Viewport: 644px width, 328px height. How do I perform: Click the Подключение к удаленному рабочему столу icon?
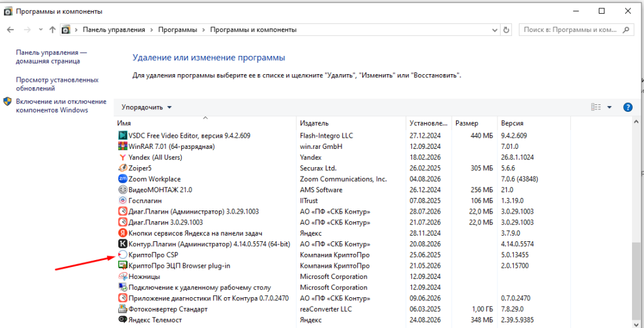click(122, 287)
